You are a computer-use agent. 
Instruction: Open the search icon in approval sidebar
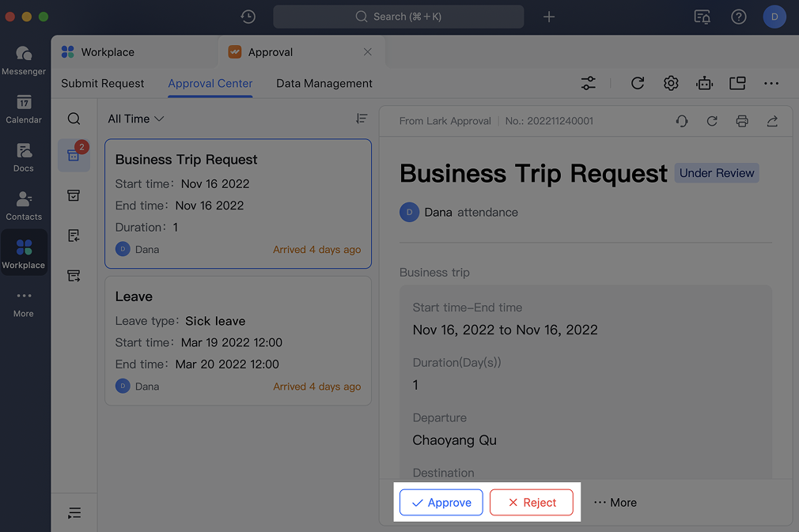pos(74,119)
